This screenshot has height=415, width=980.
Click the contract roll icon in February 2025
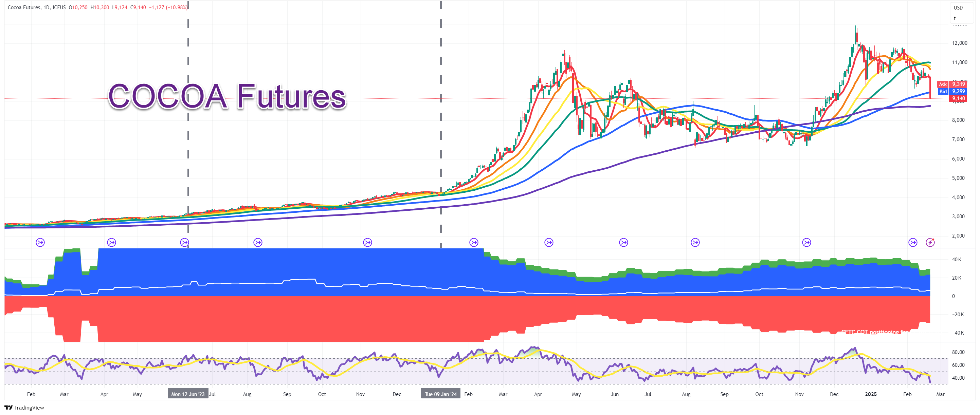click(913, 243)
